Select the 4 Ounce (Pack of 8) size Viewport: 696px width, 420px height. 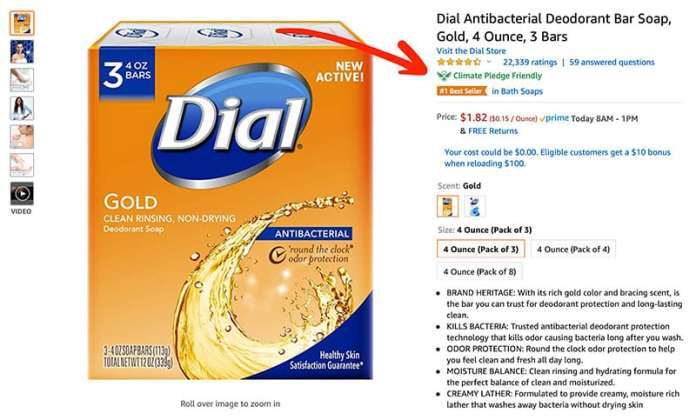pos(479,272)
